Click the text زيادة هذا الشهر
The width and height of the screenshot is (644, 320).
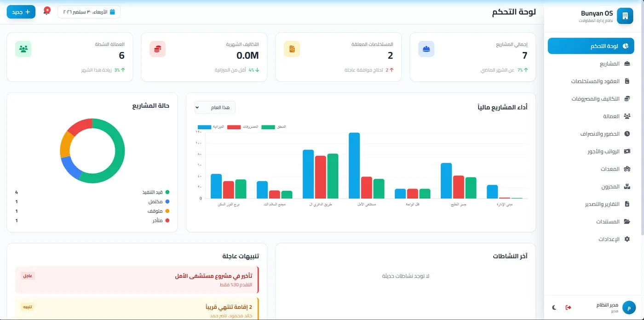tap(97, 70)
